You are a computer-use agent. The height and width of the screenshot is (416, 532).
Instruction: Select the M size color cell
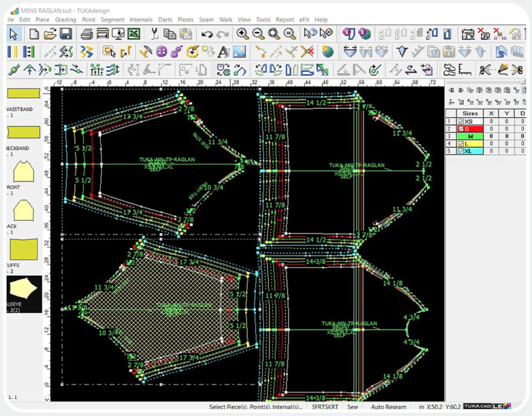coord(470,136)
